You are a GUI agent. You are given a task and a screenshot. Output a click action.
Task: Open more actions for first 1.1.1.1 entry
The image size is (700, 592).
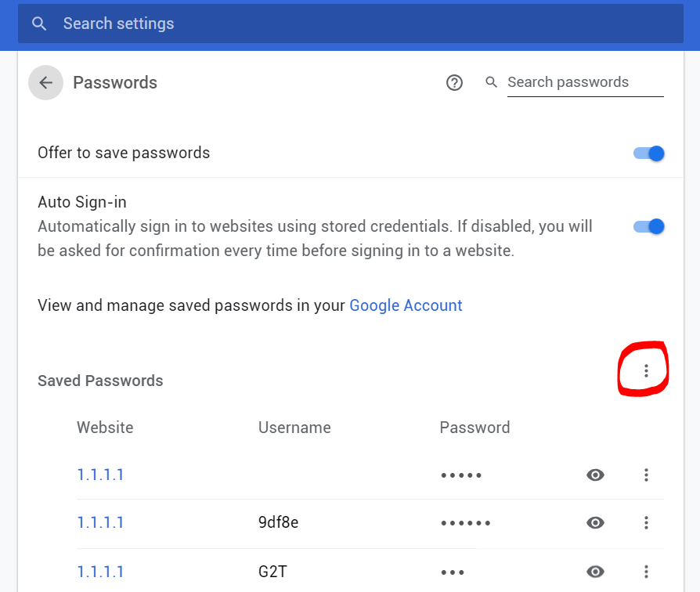(x=646, y=475)
